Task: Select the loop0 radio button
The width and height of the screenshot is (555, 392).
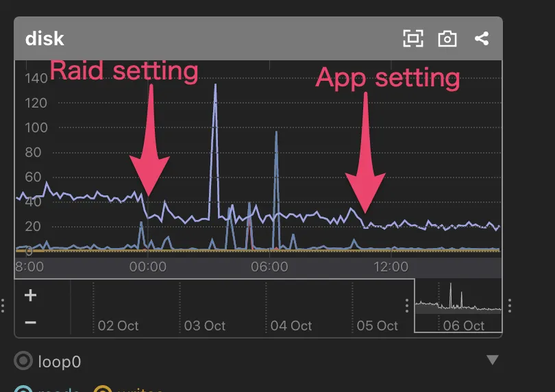Action: pos(24,361)
